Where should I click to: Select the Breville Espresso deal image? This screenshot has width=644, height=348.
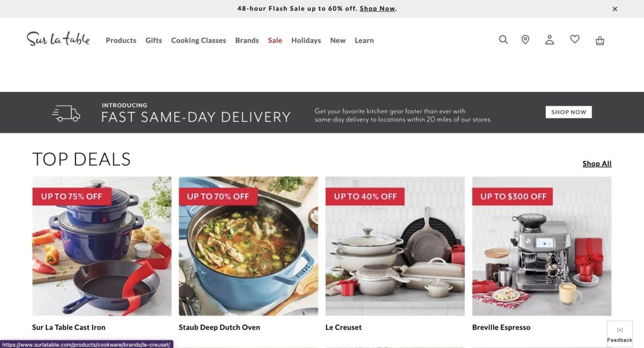pos(541,246)
